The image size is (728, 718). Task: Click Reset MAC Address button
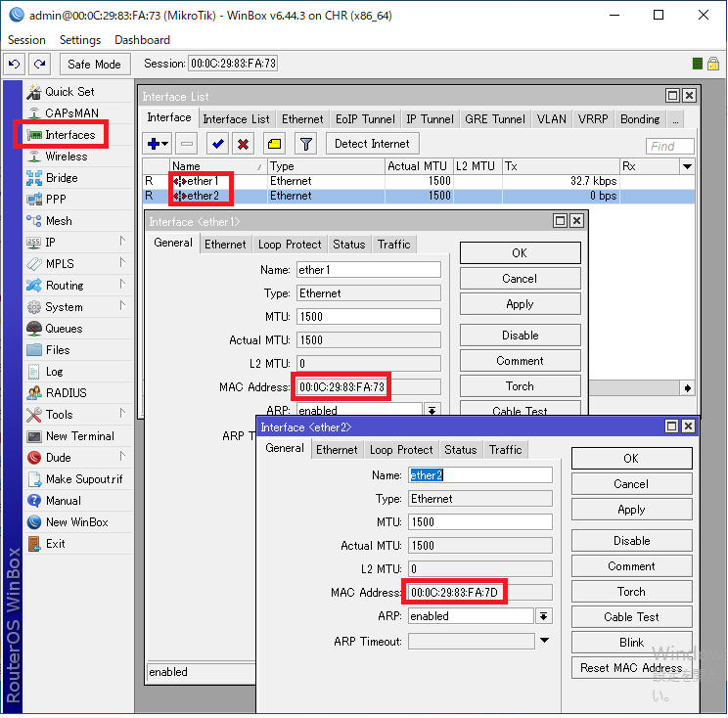(631, 668)
